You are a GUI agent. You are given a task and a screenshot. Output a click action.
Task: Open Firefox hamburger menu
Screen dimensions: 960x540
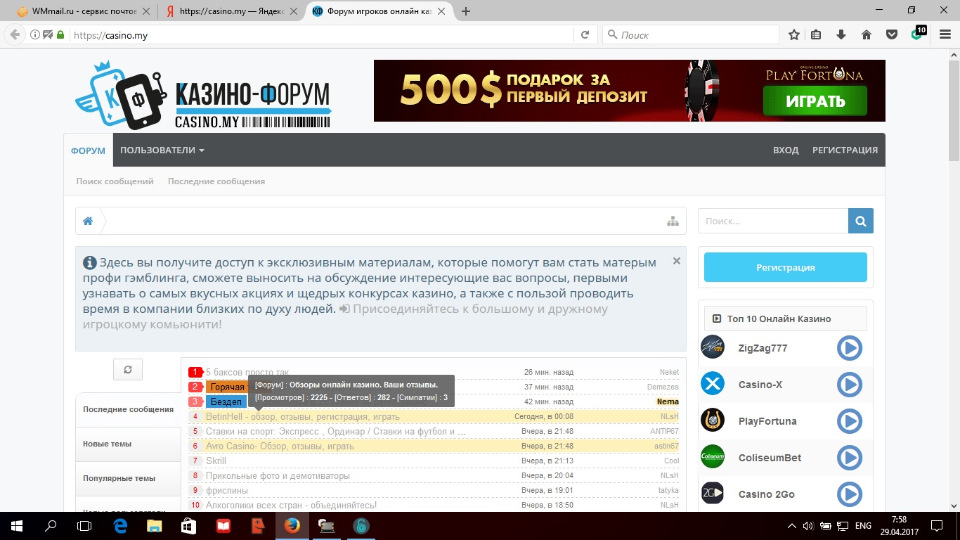tap(945, 35)
